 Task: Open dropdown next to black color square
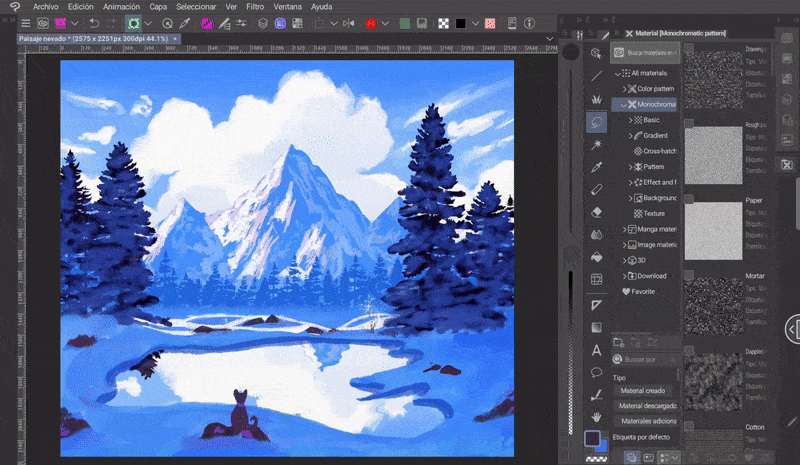click(476, 23)
